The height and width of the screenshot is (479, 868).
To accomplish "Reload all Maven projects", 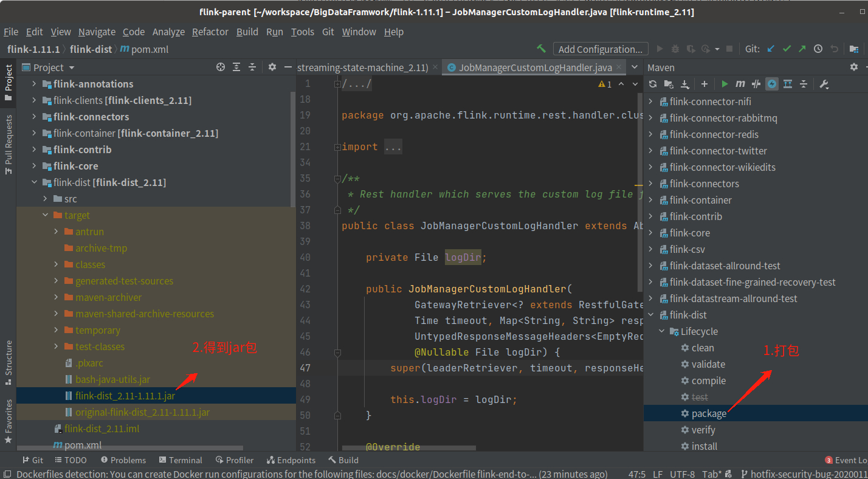I will (653, 84).
